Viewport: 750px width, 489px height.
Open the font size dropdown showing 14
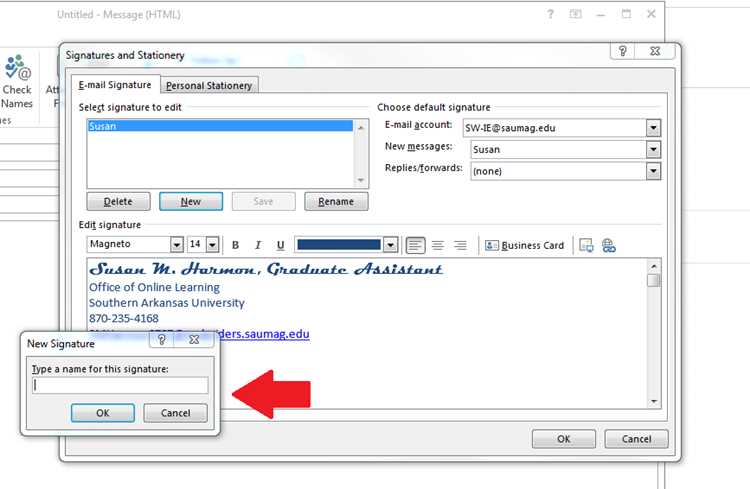(x=213, y=244)
